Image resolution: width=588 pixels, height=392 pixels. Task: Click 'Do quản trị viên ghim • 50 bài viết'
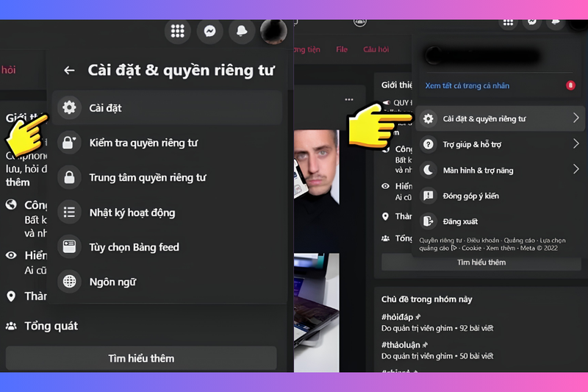tap(437, 356)
